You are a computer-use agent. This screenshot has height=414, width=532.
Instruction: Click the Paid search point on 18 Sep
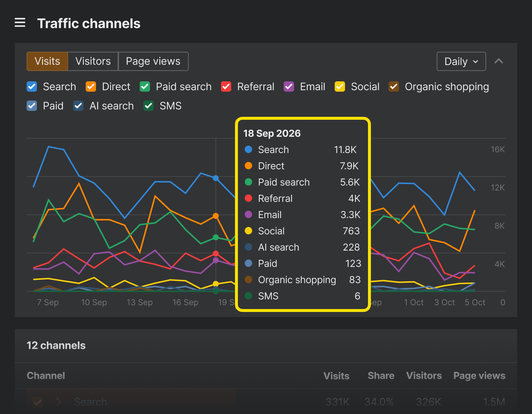[216, 237]
